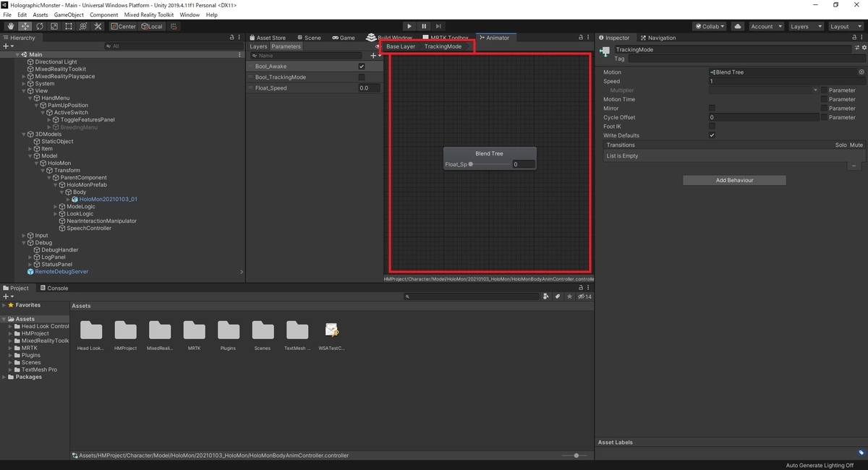Select the Hand tool in toolbar
The width and height of the screenshot is (868, 470).
click(x=9, y=26)
